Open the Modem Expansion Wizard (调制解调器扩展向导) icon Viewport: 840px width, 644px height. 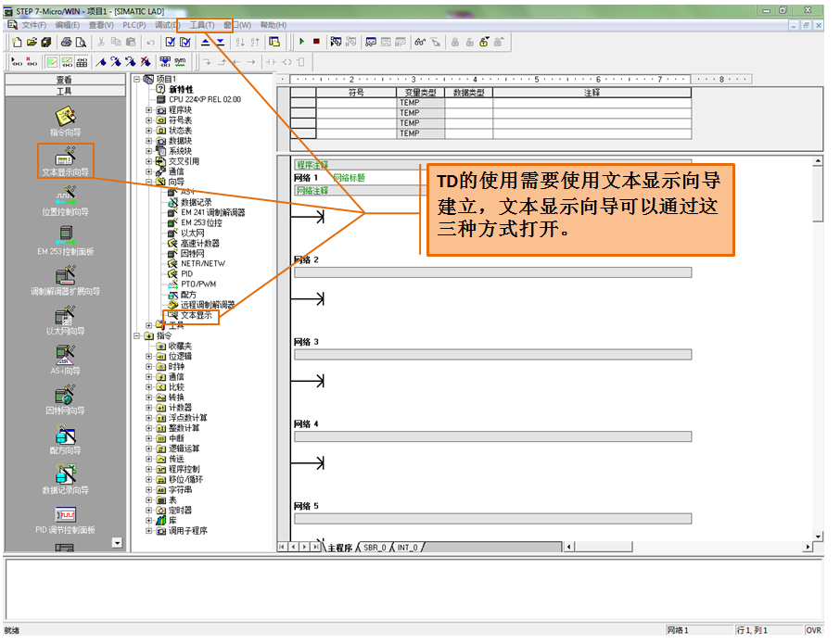click(65, 281)
